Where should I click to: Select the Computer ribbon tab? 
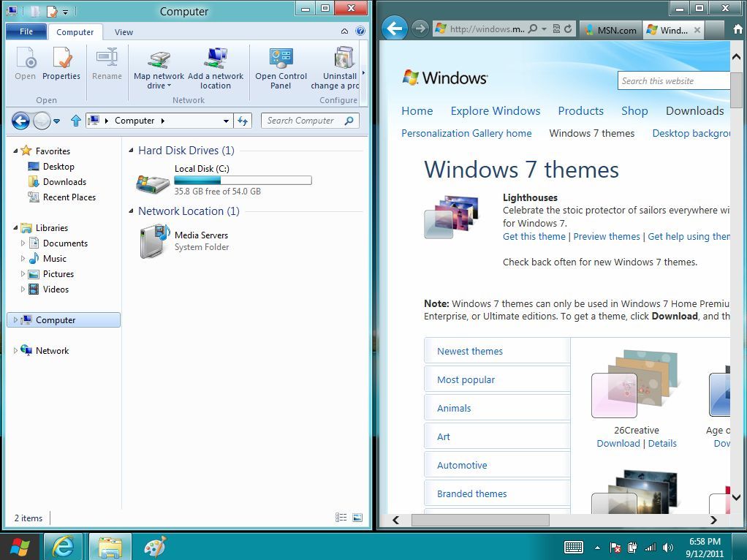[75, 32]
